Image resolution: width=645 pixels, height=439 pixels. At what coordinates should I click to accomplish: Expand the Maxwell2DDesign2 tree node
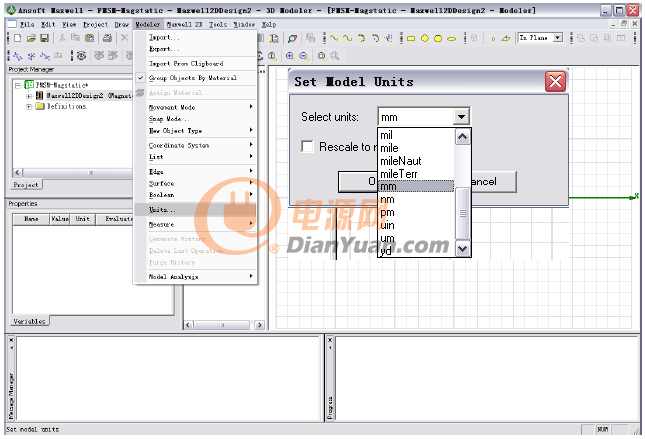(29, 96)
